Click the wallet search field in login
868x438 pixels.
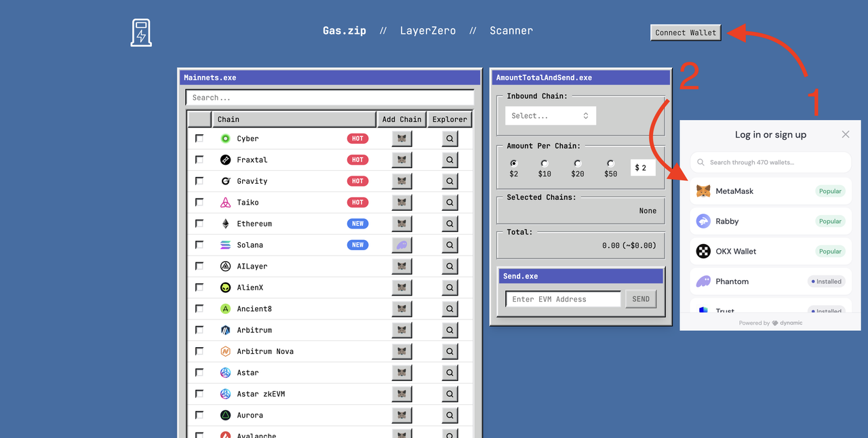tap(770, 162)
